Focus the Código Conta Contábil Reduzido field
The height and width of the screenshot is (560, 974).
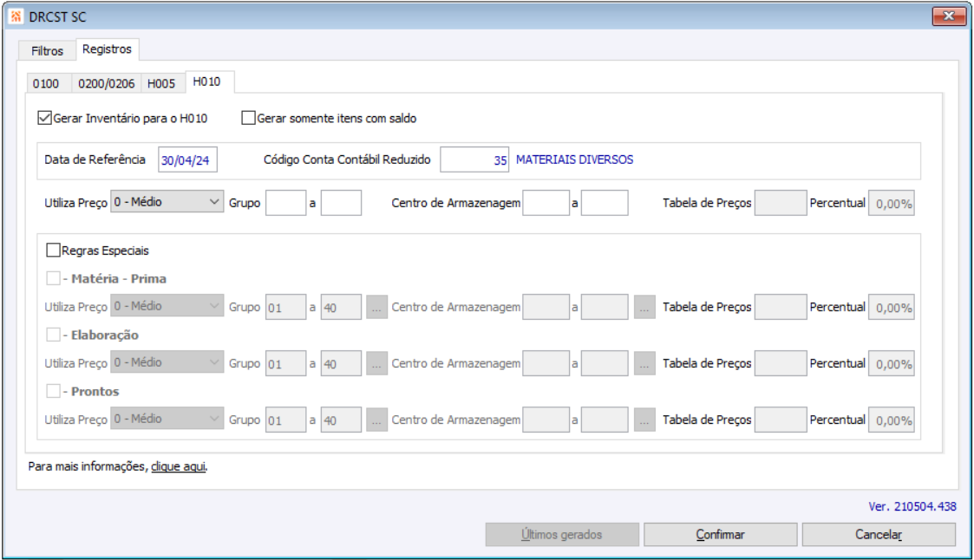pyautogui.click(x=475, y=160)
